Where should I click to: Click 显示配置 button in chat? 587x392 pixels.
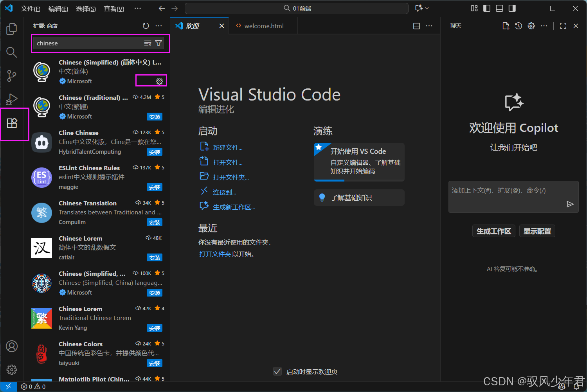click(537, 231)
